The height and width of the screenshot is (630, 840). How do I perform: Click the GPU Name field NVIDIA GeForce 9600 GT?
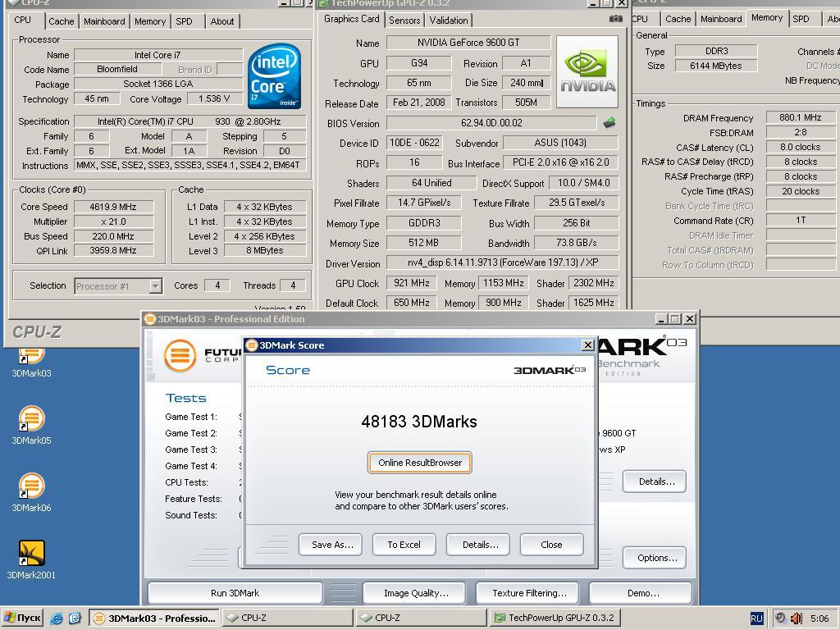[468, 43]
